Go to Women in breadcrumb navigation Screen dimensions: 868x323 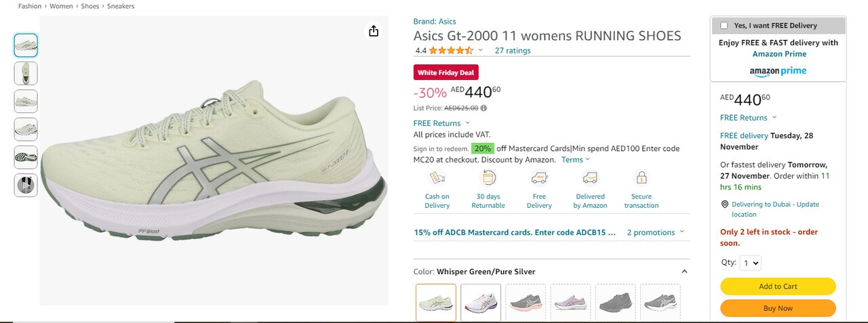62,6
